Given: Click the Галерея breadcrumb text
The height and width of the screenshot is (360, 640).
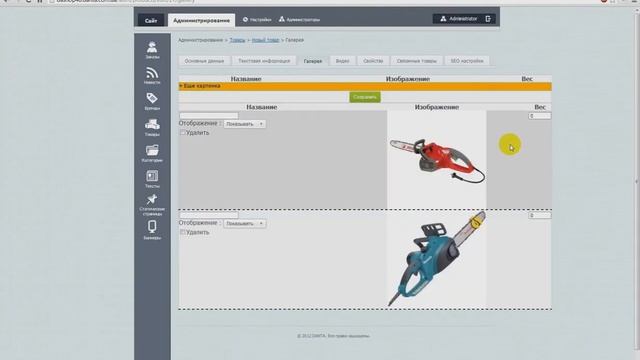Looking at the screenshot, I should click(294, 40).
